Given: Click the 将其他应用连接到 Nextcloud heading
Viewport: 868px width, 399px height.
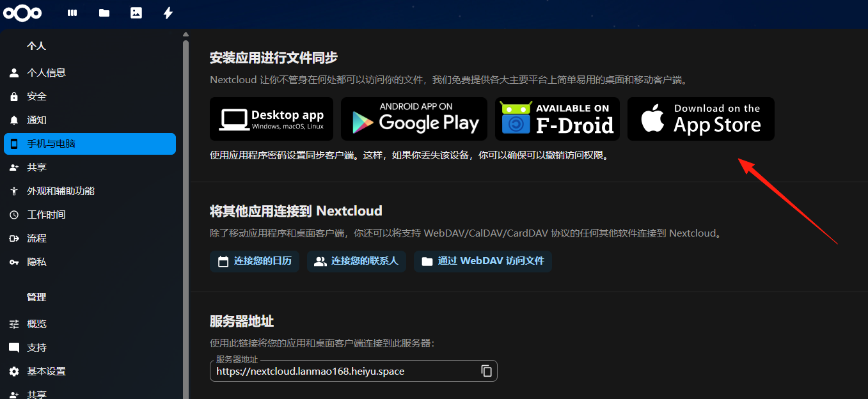Looking at the screenshot, I should (296, 211).
